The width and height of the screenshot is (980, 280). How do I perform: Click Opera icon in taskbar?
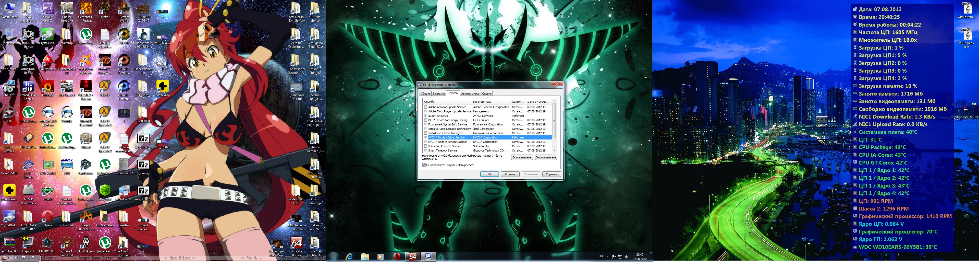[396, 256]
